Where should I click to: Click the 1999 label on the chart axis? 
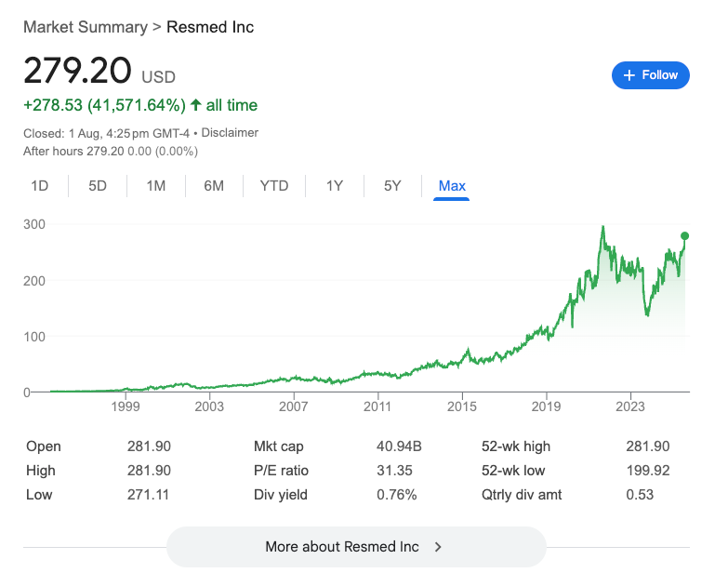(126, 406)
